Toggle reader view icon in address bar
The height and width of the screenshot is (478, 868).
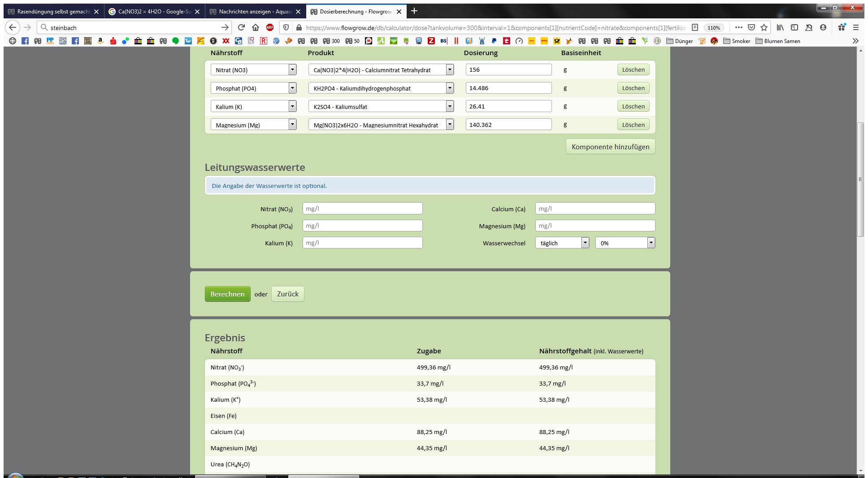click(x=694, y=27)
